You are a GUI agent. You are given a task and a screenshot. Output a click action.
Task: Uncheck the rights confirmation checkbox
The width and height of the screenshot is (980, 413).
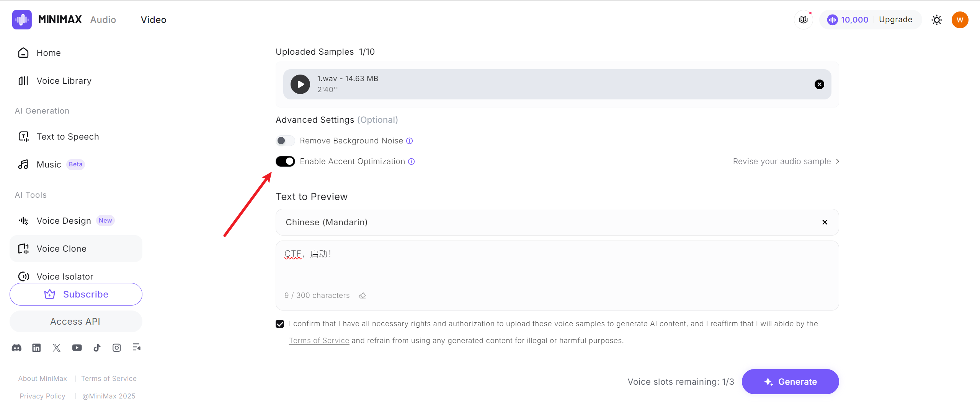coord(280,324)
